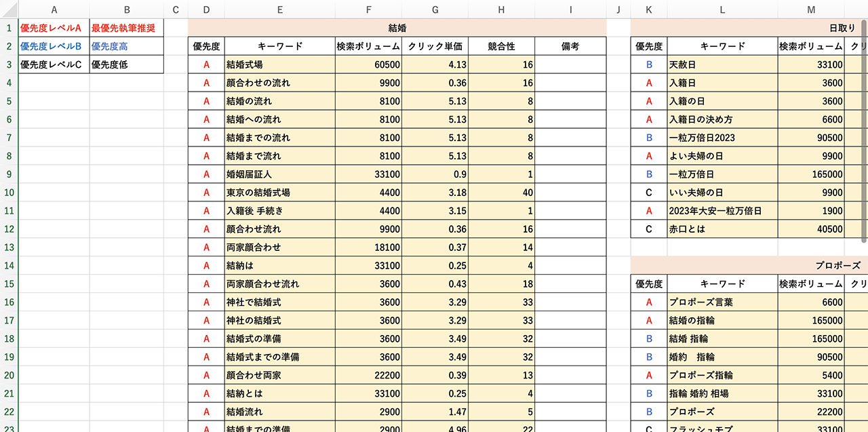The width and height of the screenshot is (868, 432).
Task: Click cell 優先度低
Action: pos(126,64)
